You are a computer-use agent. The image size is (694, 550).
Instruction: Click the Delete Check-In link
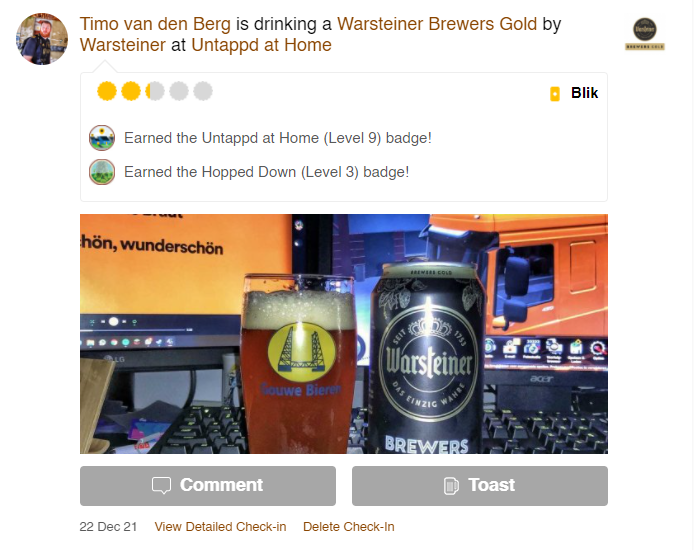[x=349, y=527]
